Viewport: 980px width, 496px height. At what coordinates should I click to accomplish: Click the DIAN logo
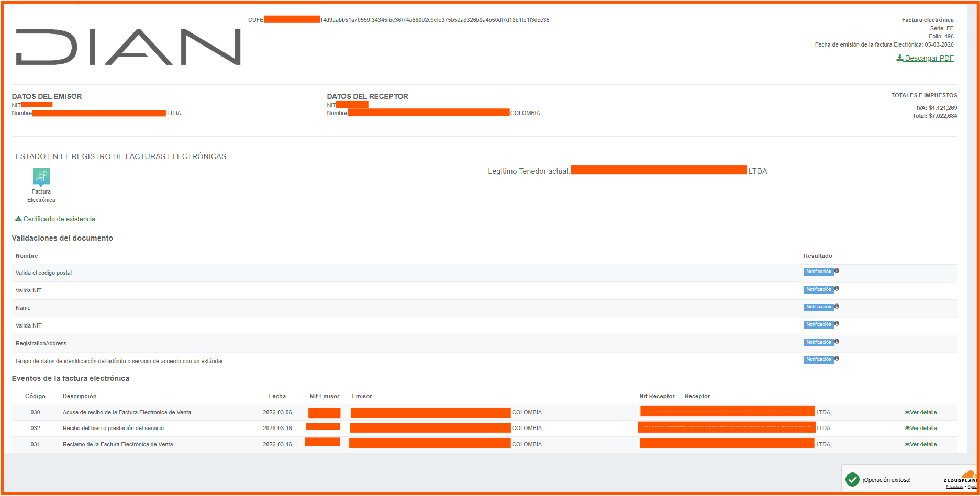128,47
